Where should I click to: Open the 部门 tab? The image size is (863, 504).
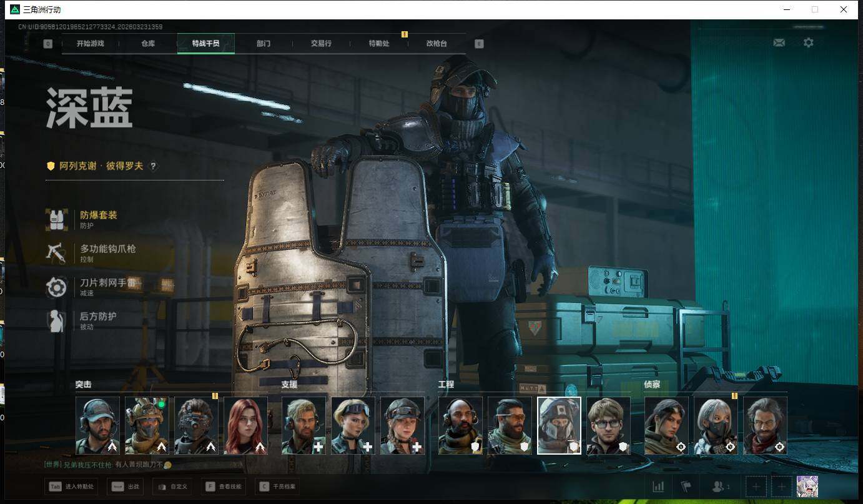point(264,44)
